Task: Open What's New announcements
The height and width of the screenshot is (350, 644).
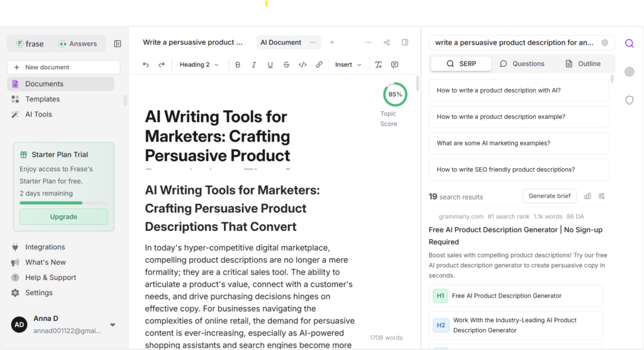Action: coord(45,262)
